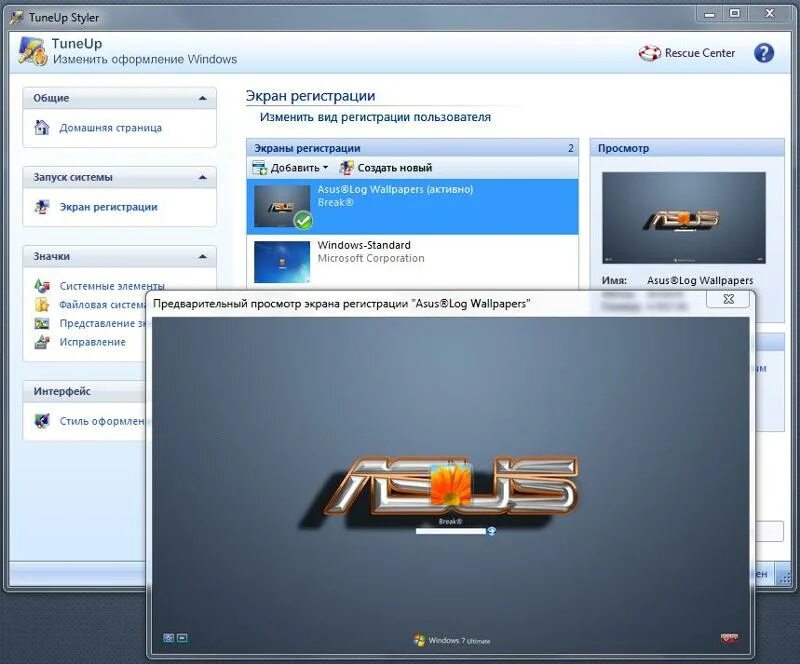Maximize the TuneUp Styler window
This screenshot has width=800, height=664.
click(734, 14)
